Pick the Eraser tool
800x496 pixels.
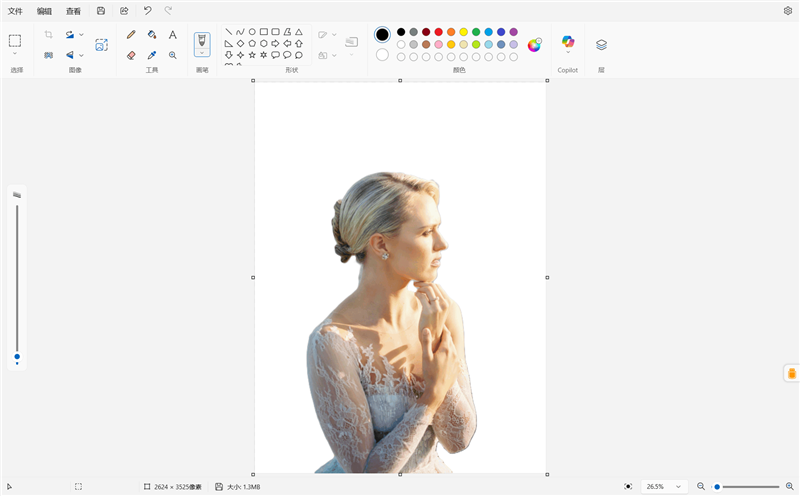(x=131, y=55)
